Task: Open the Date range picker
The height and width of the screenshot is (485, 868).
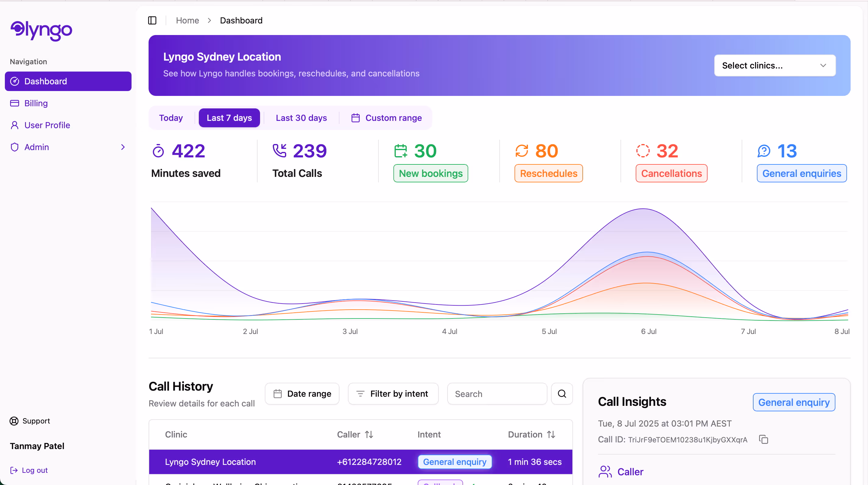Action: (302, 394)
